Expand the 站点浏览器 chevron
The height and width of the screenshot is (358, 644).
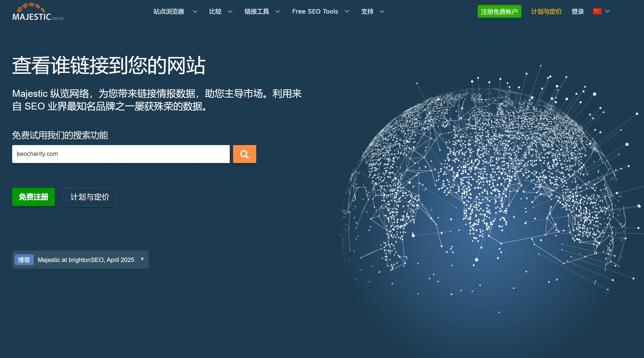point(195,12)
